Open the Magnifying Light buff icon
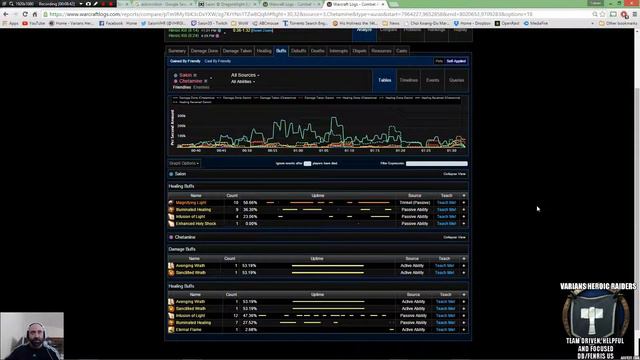Screen dimensions: 640x360 point(171,202)
